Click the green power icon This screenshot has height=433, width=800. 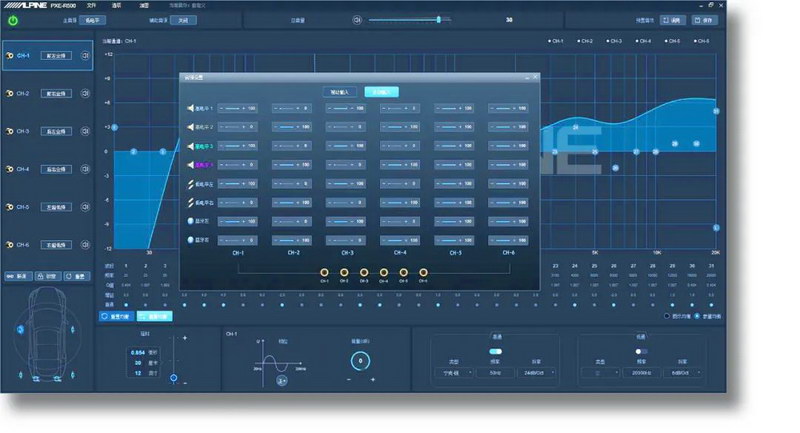click(x=13, y=20)
